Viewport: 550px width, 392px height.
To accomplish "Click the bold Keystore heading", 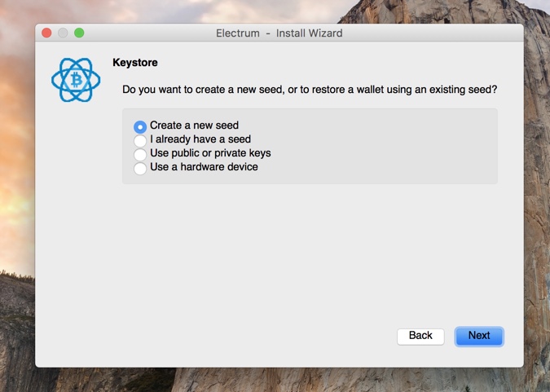I will point(135,63).
